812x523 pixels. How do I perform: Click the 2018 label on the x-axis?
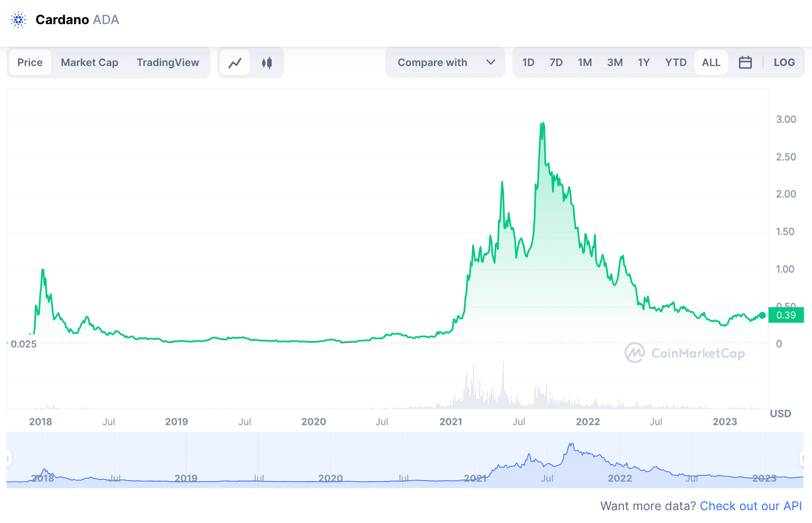pyautogui.click(x=40, y=422)
